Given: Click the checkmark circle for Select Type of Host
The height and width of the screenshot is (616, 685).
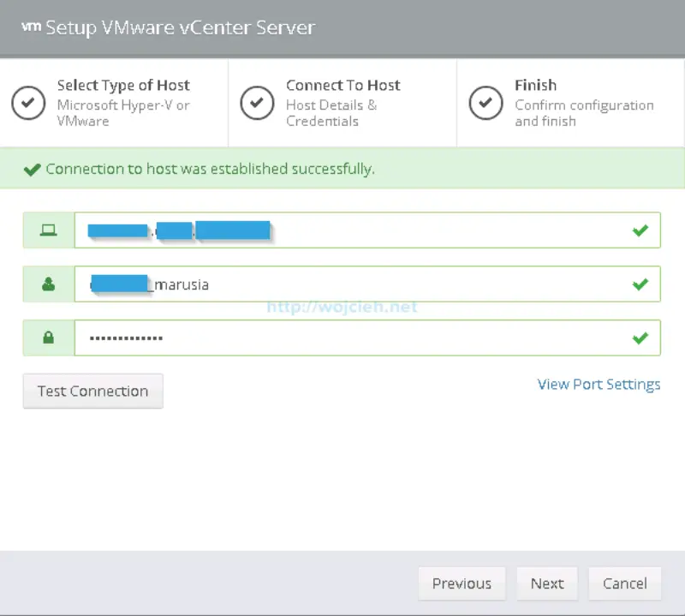Looking at the screenshot, I should coord(28,101).
